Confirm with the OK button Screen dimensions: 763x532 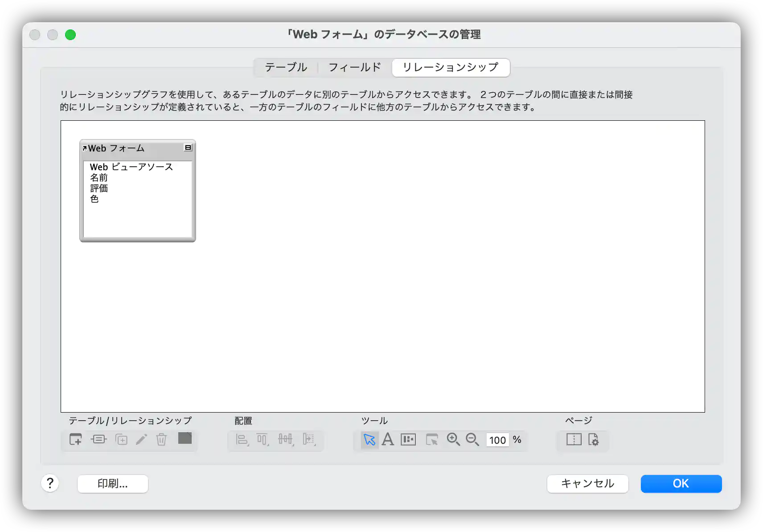(x=681, y=483)
